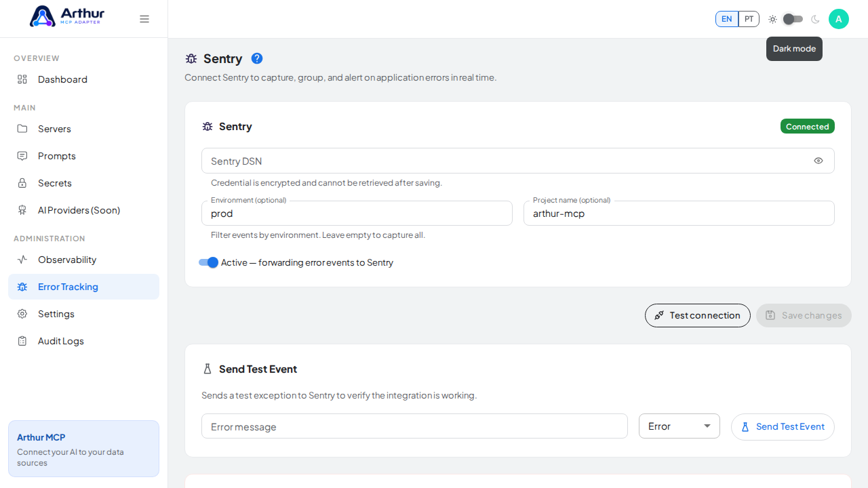Show the Sentry DSN with the eye icon
Viewport: 868px width, 488px height.
pyautogui.click(x=818, y=161)
